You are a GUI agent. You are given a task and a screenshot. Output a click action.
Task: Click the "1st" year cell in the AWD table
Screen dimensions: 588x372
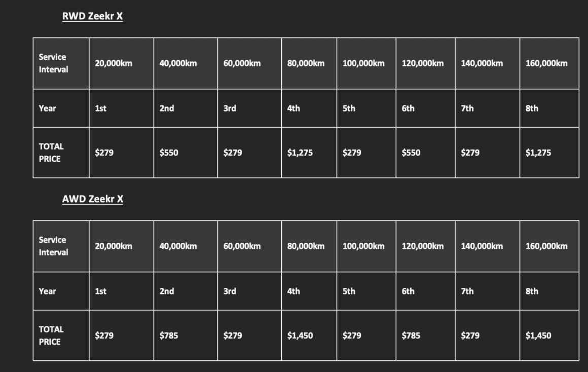[100, 291]
